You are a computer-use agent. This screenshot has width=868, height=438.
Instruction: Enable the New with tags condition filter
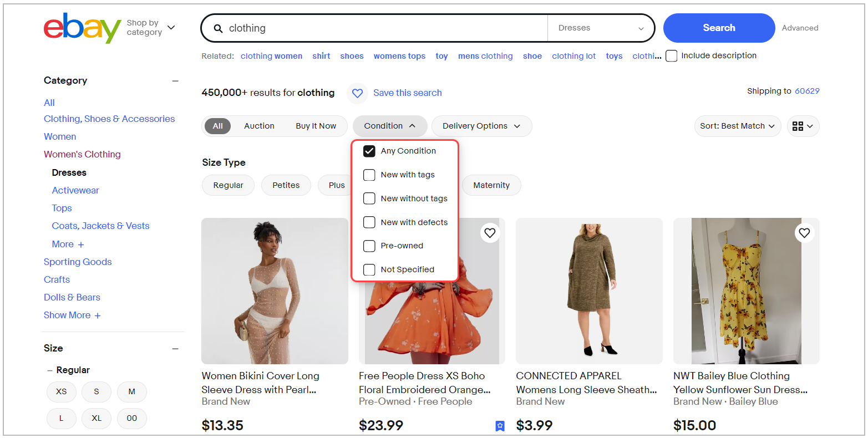[369, 175]
